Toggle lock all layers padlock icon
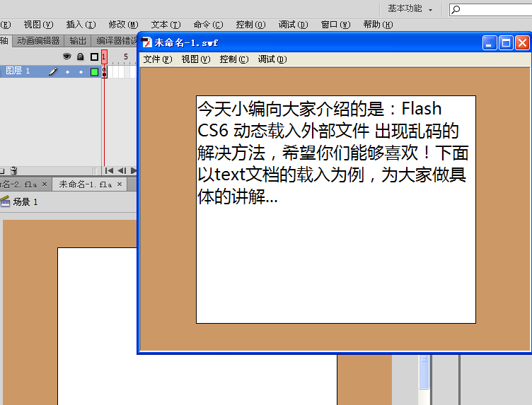Screen dimensions: 532x405 coord(81,57)
